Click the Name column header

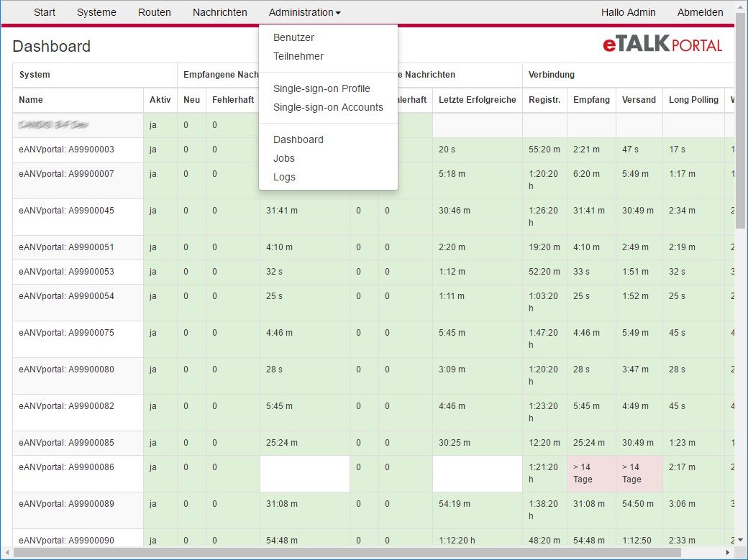pos(78,100)
